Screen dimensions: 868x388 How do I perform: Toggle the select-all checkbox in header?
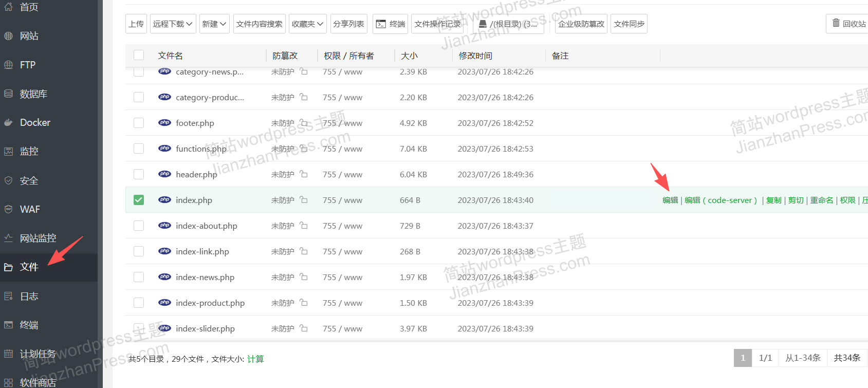(139, 55)
